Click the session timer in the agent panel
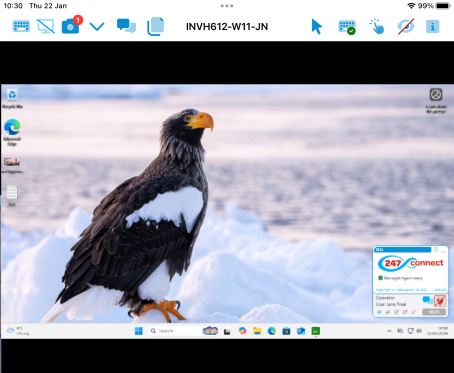Screen dimensions: 454x373 pyautogui.click(x=434, y=312)
